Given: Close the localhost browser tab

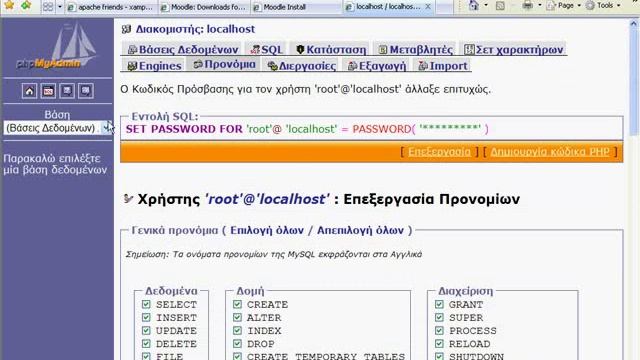Looking at the screenshot, I should pyautogui.click(x=428, y=7).
